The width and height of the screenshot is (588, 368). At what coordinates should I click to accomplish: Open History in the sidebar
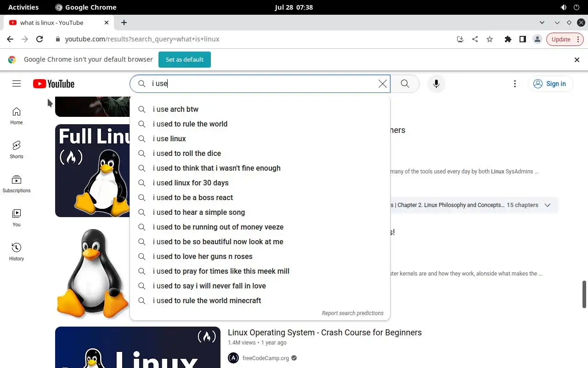[17, 252]
